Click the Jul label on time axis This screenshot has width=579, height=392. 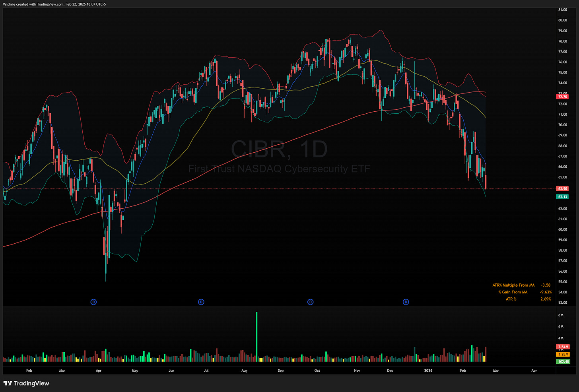206,371
